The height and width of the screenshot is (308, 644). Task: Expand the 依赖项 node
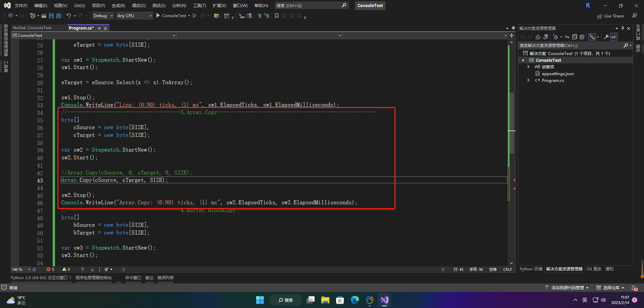pos(528,67)
